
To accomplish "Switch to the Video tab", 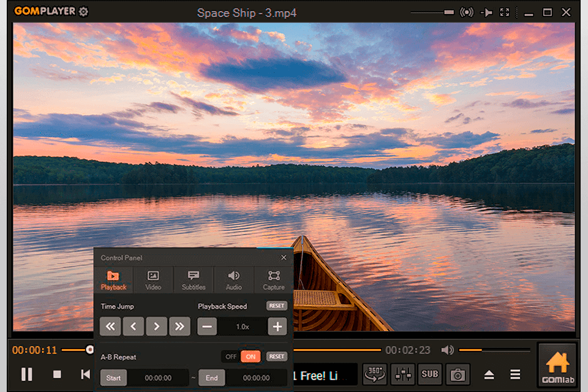I will pos(153,280).
